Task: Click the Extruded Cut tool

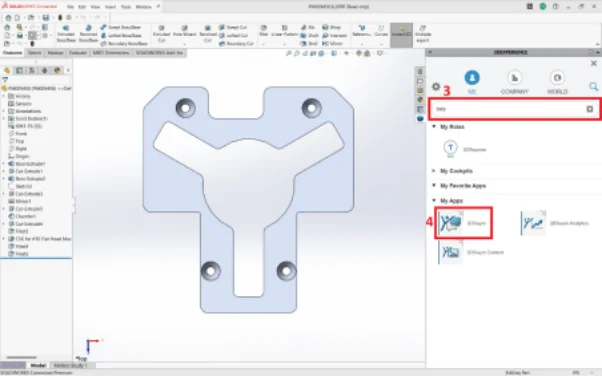Action: [x=161, y=34]
